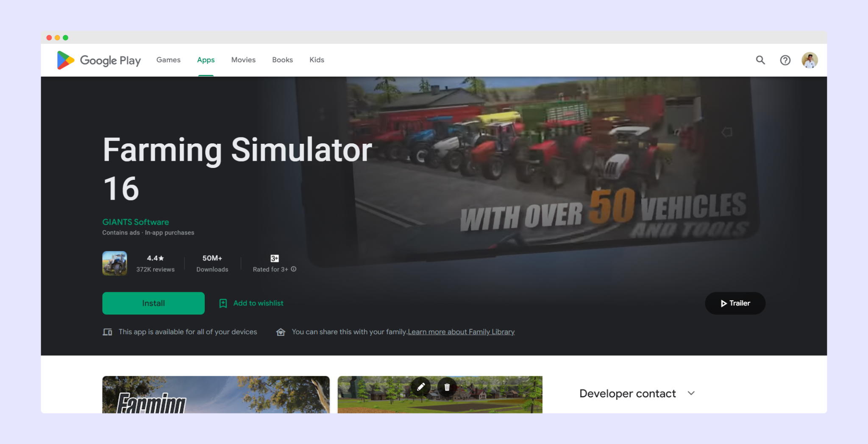This screenshot has height=444, width=868.
Task: Click the 3+ rating badge
Action: [x=275, y=258]
